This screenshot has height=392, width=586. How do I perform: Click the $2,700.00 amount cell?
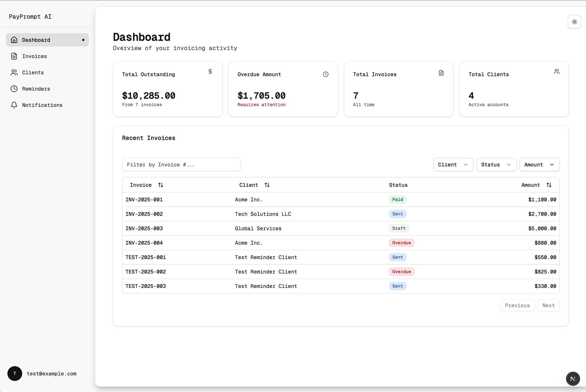point(542,214)
